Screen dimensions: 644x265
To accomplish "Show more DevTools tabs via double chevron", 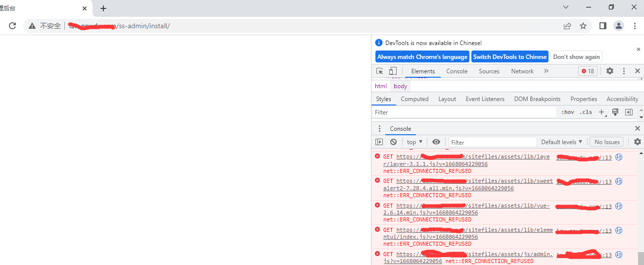I will 546,71.
